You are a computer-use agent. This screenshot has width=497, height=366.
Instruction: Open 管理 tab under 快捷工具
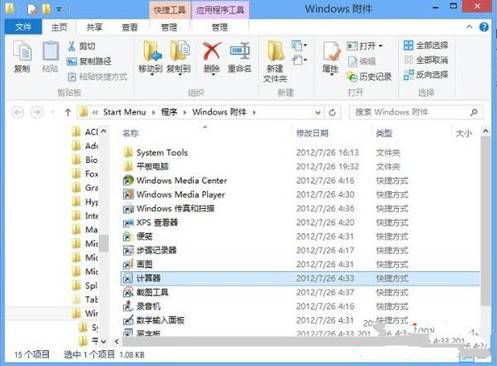coord(169,27)
